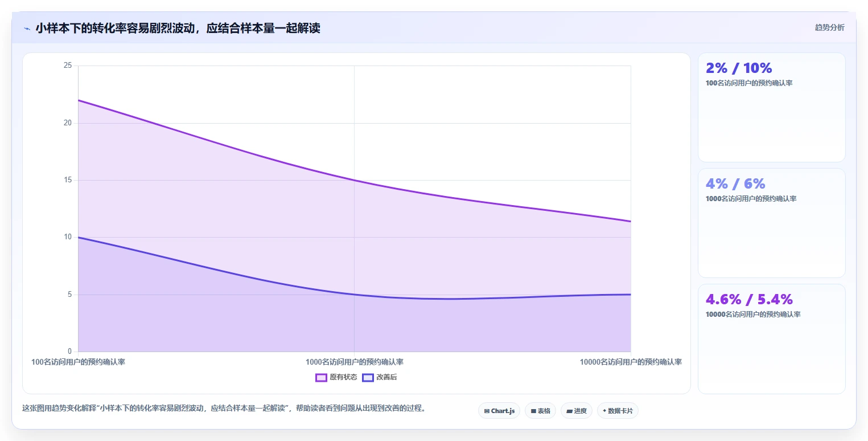Click x-axis label 1000名访问用户的预约确认率
868x441 pixels.
(355, 362)
